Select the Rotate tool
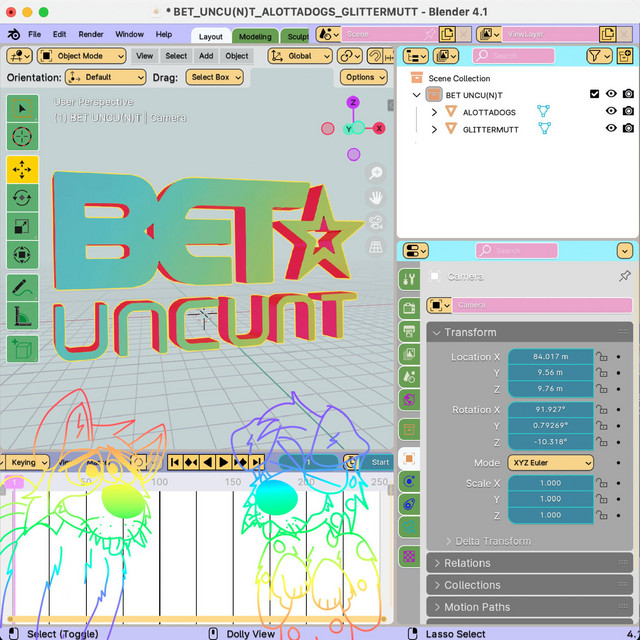The image size is (640, 640). point(22,198)
